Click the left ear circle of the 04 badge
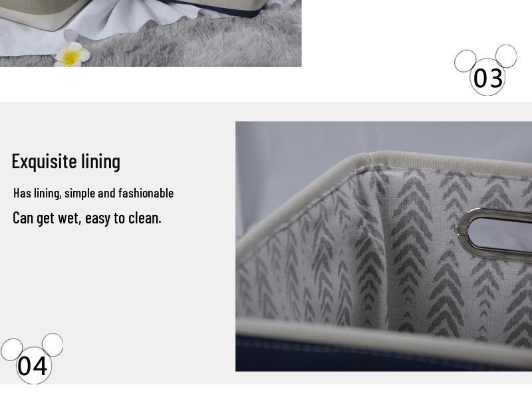The height and width of the screenshot is (399, 532). tap(12, 350)
